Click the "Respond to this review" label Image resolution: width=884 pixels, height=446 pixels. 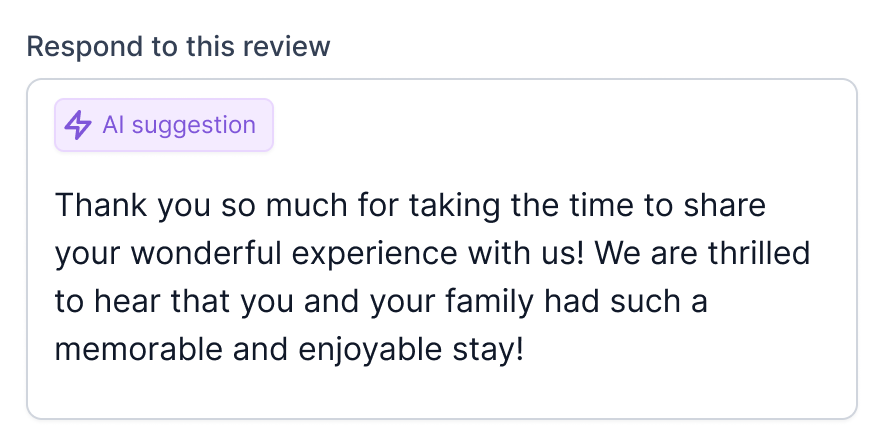178,46
